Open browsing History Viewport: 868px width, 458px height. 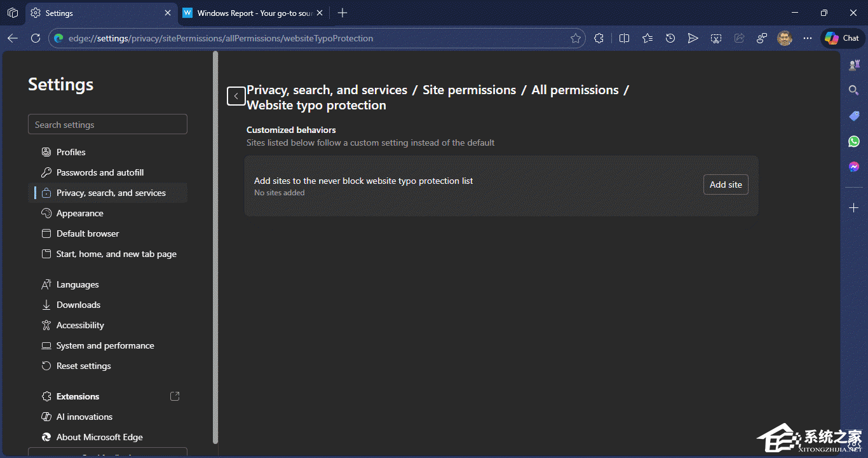[x=670, y=38]
